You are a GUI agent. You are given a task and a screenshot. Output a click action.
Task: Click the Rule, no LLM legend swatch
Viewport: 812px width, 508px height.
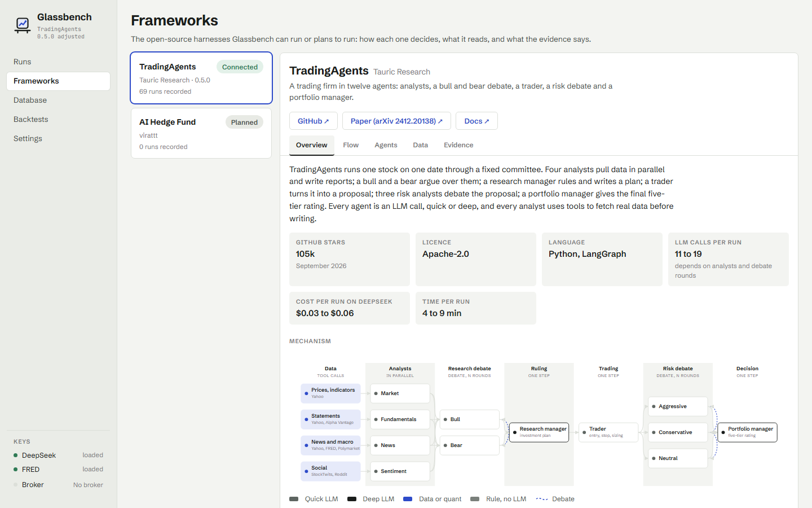475,499
